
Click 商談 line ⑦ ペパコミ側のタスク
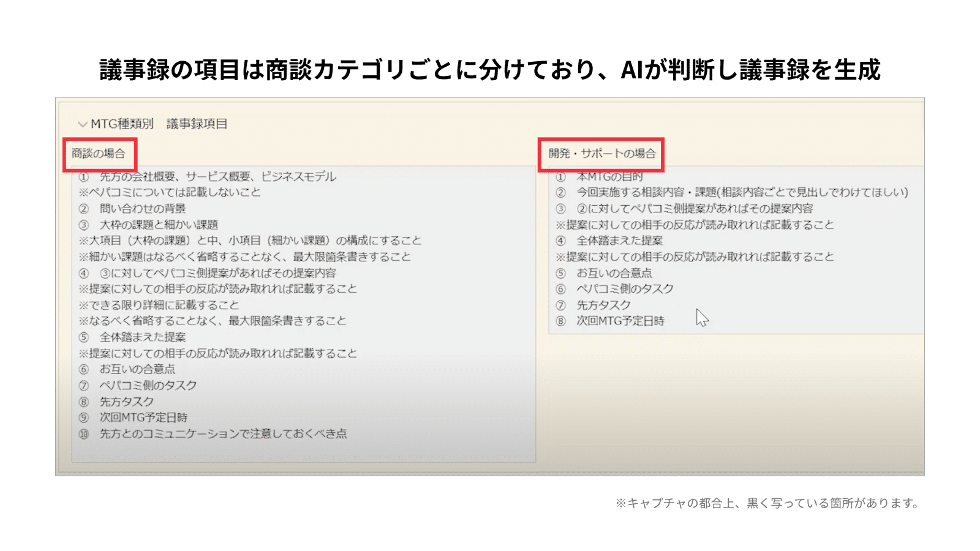[138, 386]
